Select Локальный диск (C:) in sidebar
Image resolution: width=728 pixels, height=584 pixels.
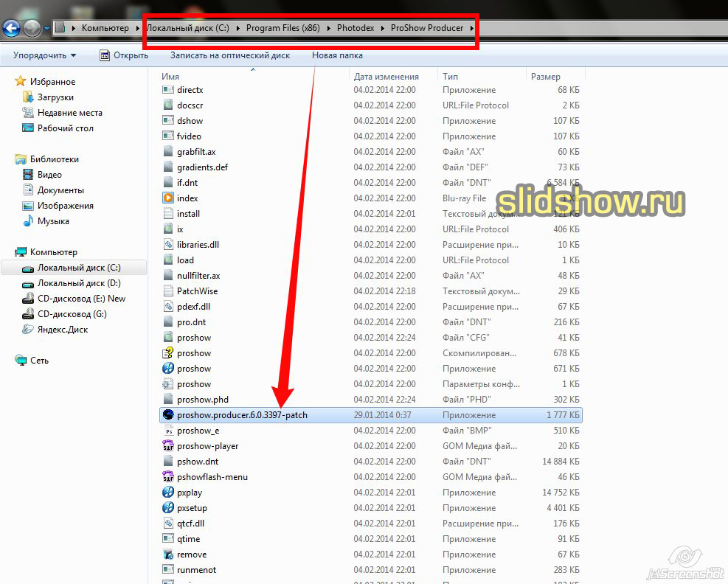(x=79, y=268)
